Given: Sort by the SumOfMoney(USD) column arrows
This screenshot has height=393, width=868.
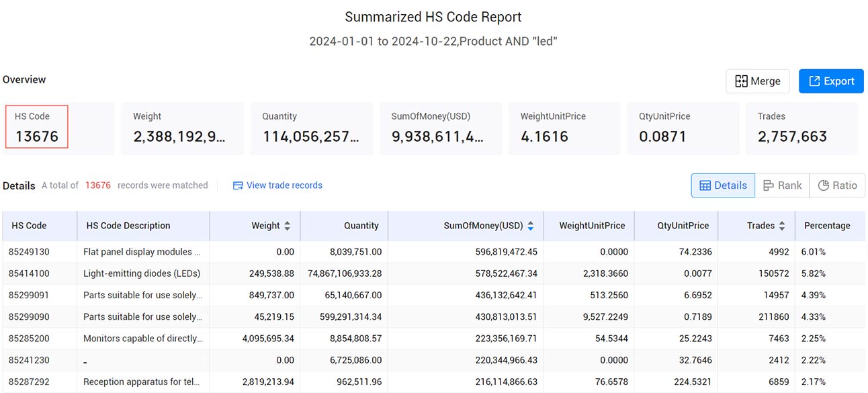Looking at the screenshot, I should click(x=531, y=226).
